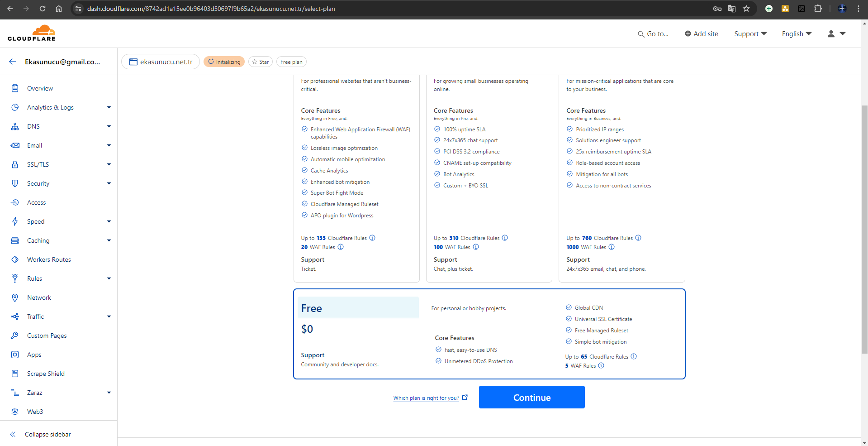Expand the Zaraz submenu arrow

[x=109, y=393]
